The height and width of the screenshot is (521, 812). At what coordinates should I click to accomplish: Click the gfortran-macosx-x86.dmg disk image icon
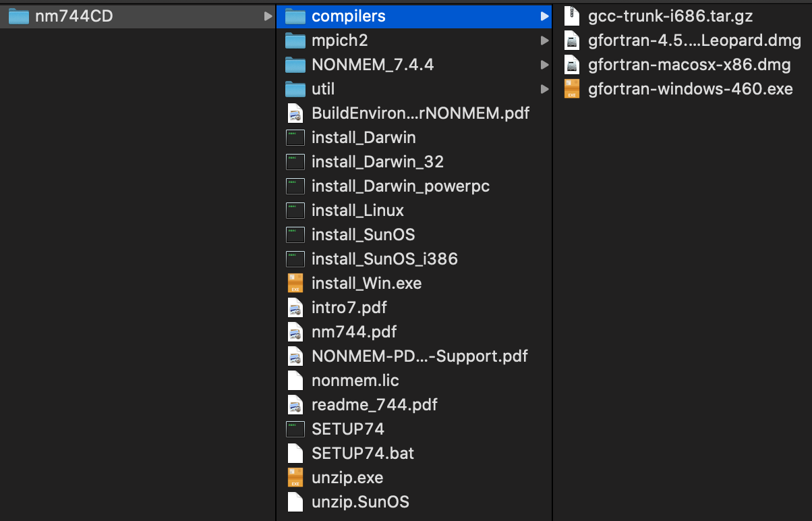(571, 64)
